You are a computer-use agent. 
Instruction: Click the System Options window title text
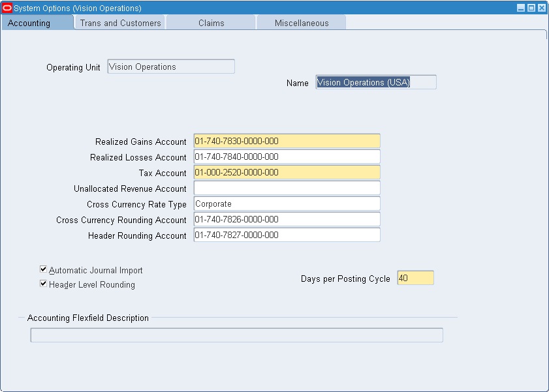click(78, 8)
